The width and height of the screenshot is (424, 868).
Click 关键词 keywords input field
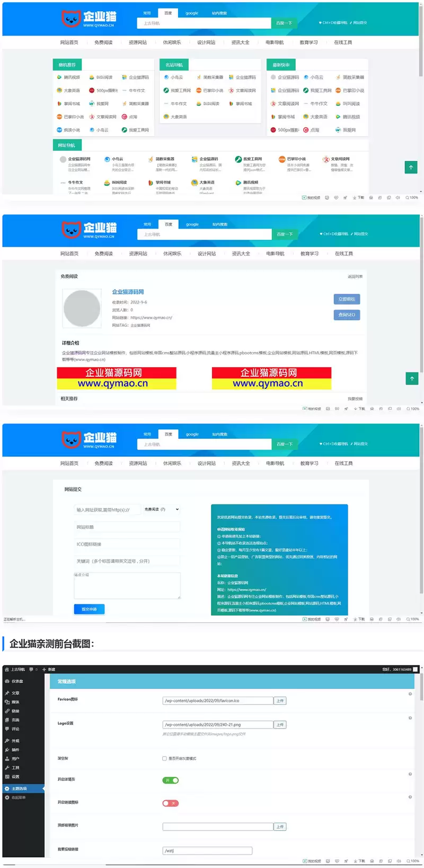click(127, 561)
